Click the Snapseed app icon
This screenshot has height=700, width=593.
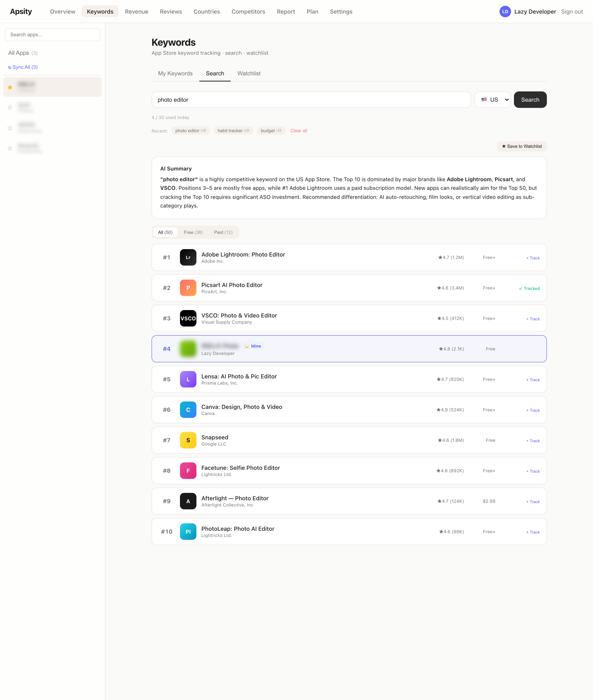[x=188, y=440]
